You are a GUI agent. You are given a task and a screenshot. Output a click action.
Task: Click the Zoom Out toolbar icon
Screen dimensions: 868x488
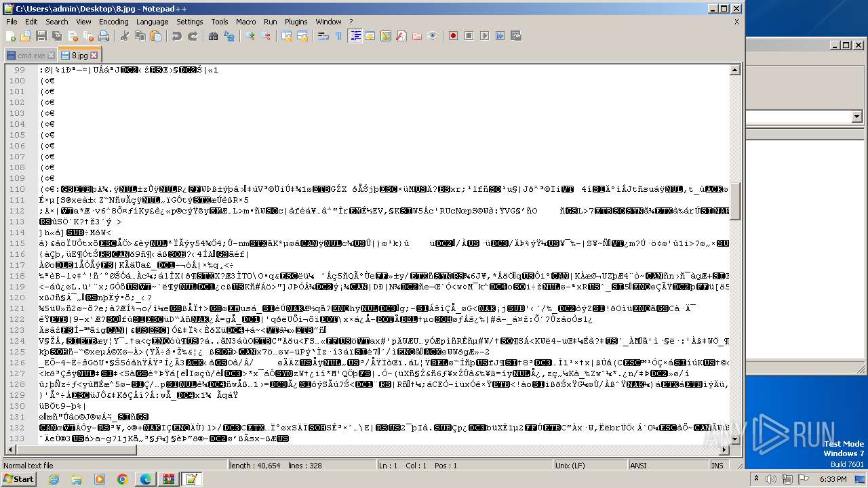(266, 36)
